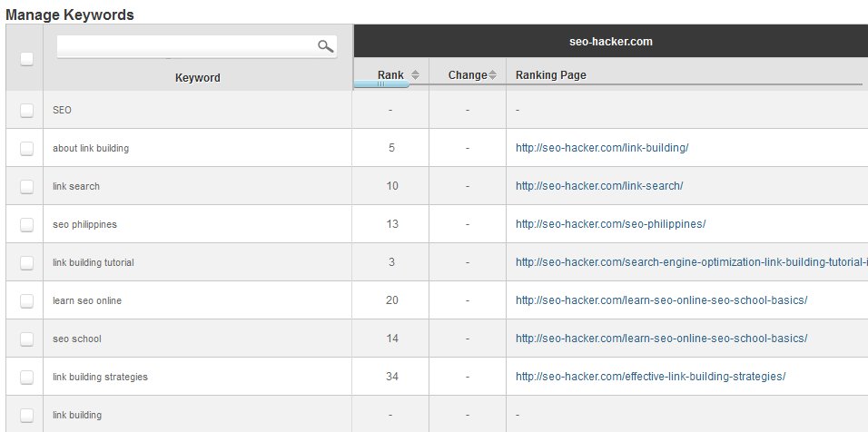Click the Keyword column header
The width and height of the screenshot is (868, 432).
point(197,78)
